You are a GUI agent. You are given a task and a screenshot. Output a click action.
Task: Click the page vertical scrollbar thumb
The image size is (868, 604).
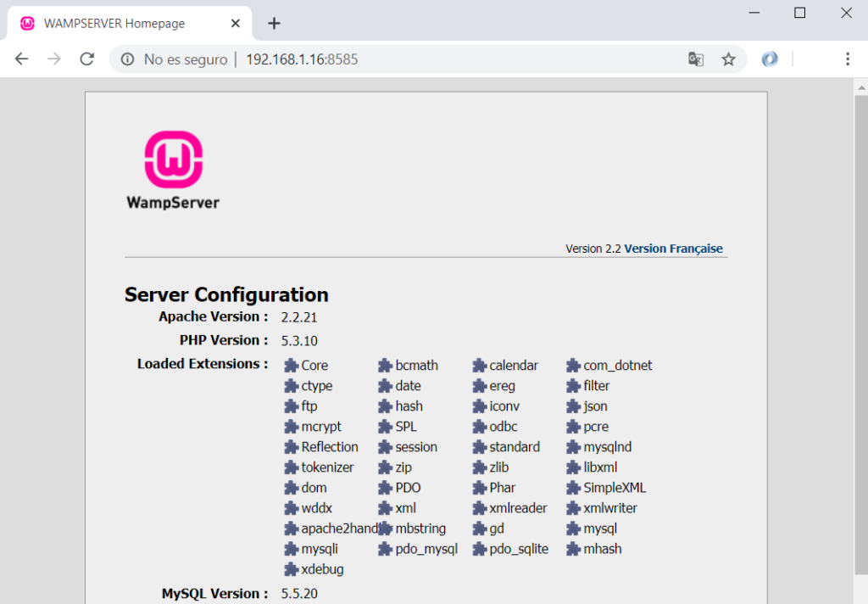click(x=861, y=335)
